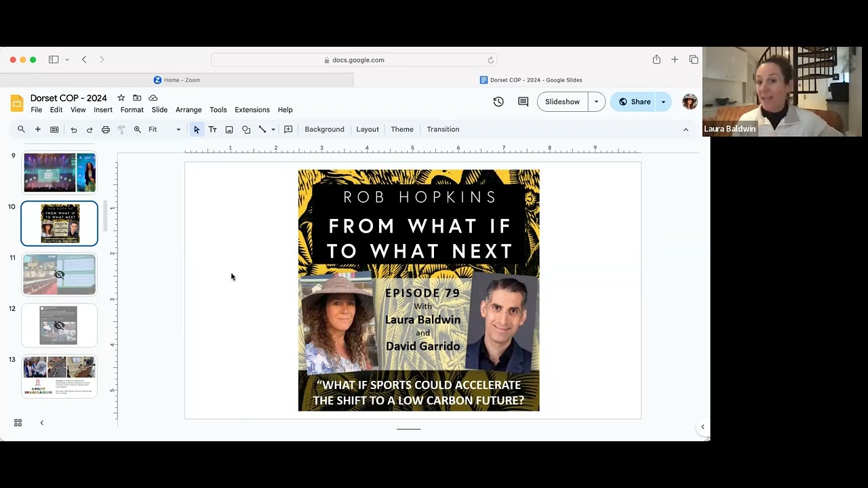
Task: Open the Insert menu
Action: click(x=103, y=110)
